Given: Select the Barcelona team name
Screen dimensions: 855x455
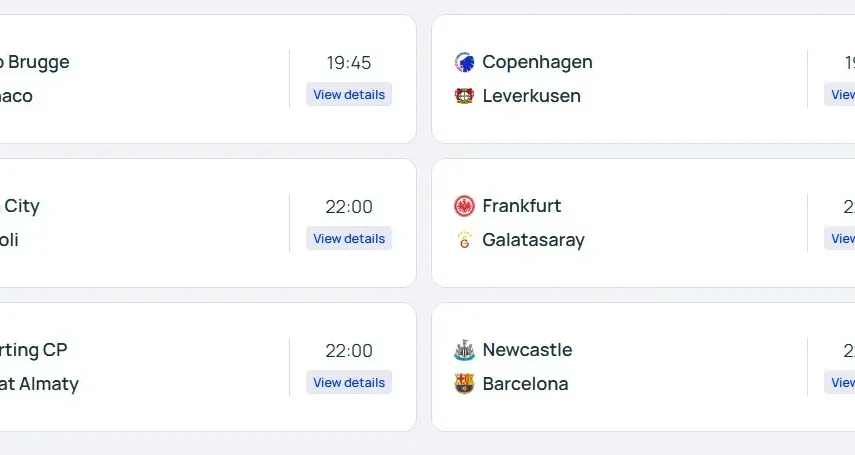Looking at the screenshot, I should pyautogui.click(x=525, y=384).
